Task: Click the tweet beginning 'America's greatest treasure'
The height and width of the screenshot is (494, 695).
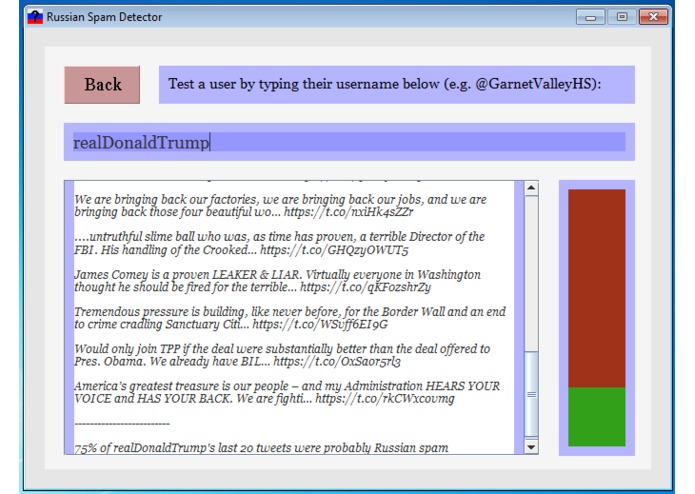Action: pos(287,393)
